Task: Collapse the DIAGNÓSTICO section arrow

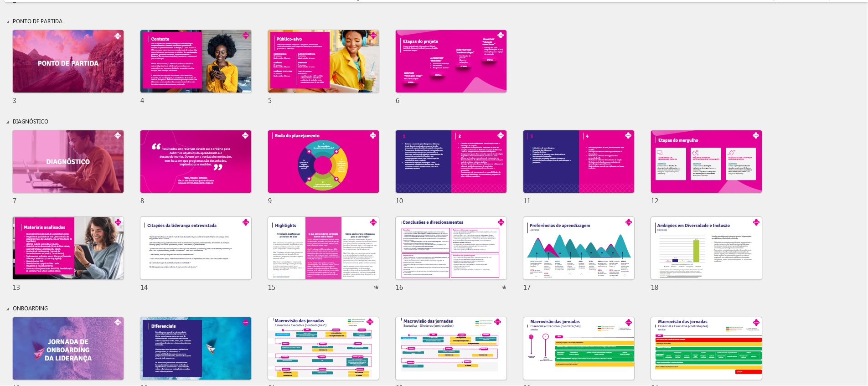Action: (8, 122)
